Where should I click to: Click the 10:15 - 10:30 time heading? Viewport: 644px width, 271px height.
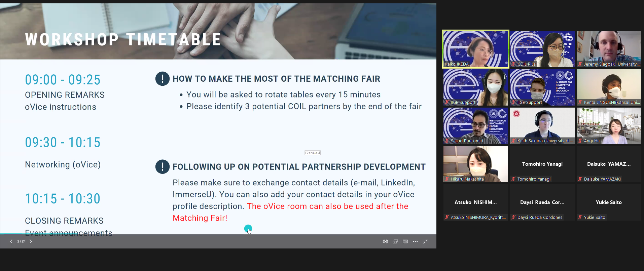[63, 199]
